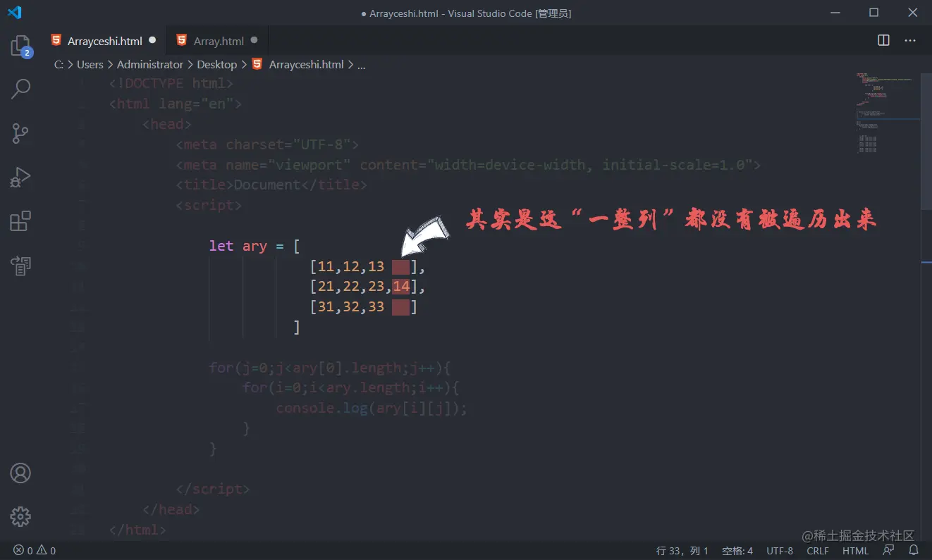Click the for(j=0;j<ary[0].length;j++) line

tap(330, 368)
